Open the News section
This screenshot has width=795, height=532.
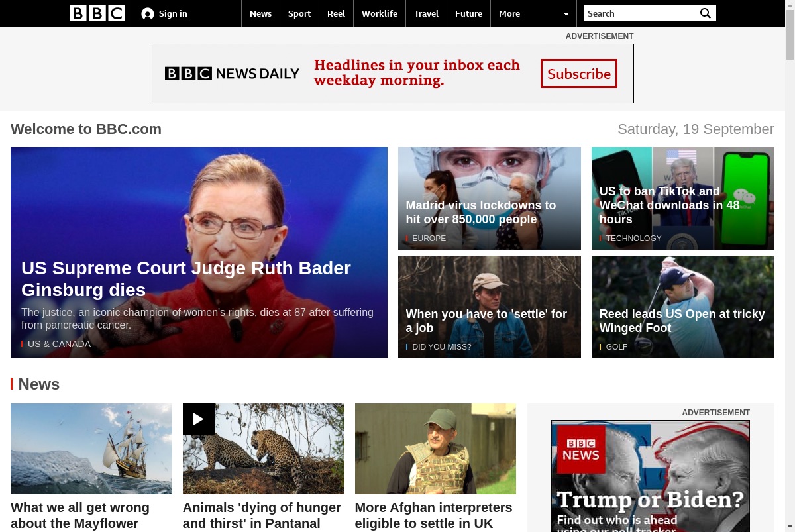260,13
